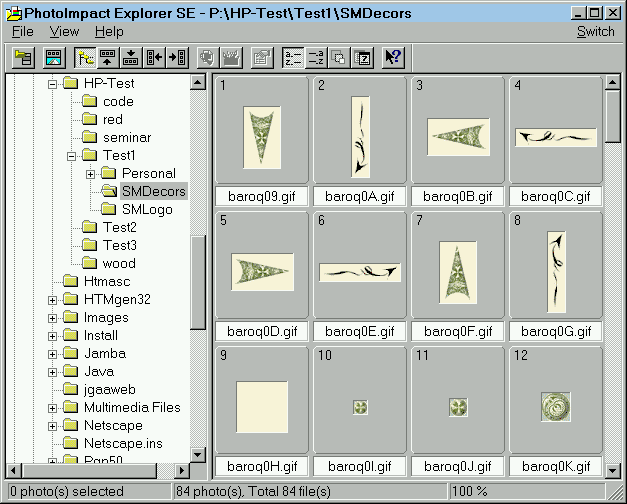The height and width of the screenshot is (504, 627).
Task: Expand the Java folder node
Action: tap(52, 372)
